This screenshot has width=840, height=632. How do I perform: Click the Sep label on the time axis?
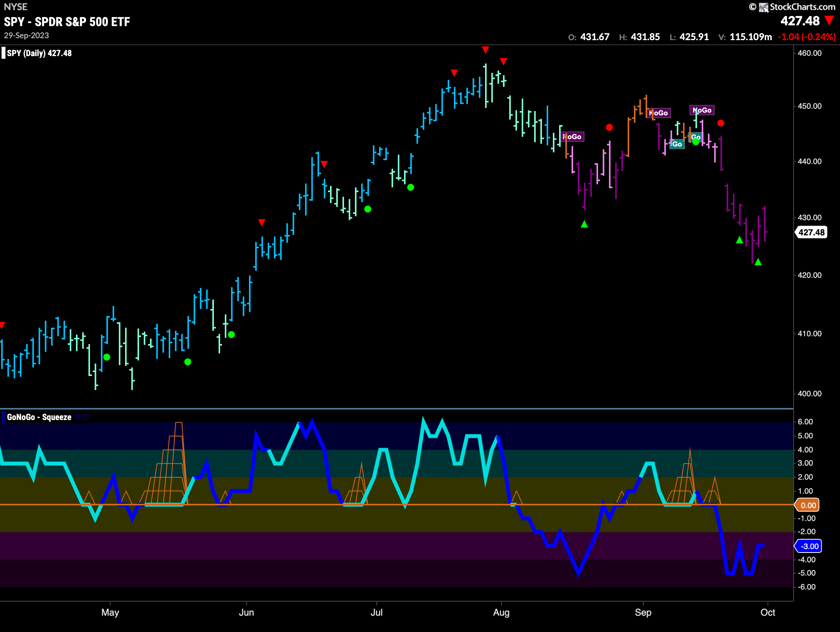click(x=643, y=613)
